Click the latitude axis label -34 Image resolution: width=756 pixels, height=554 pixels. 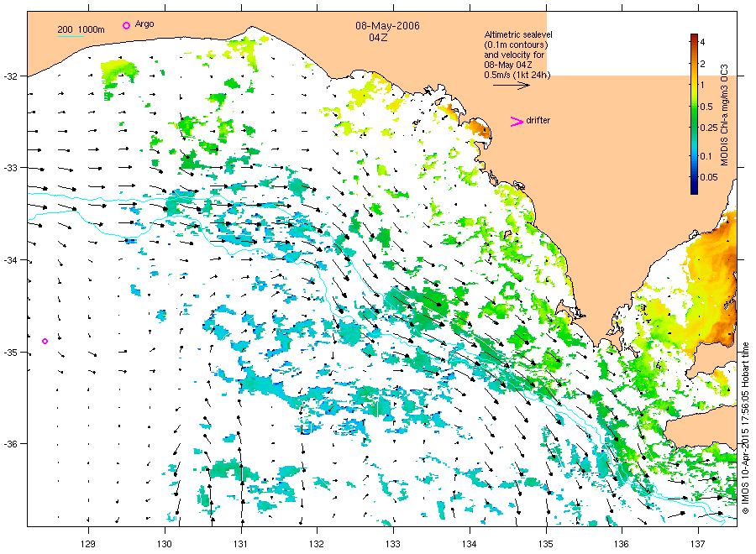click(10, 260)
